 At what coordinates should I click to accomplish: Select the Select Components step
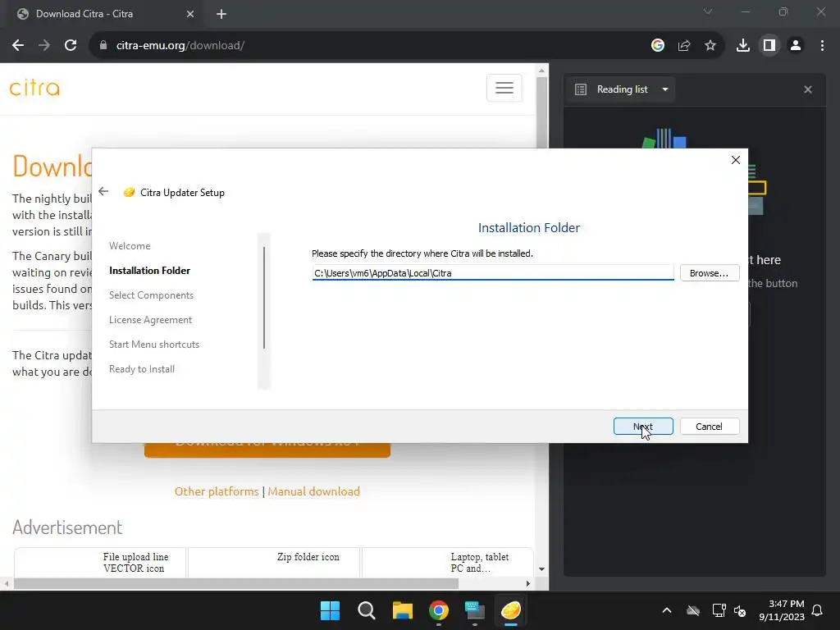151,295
